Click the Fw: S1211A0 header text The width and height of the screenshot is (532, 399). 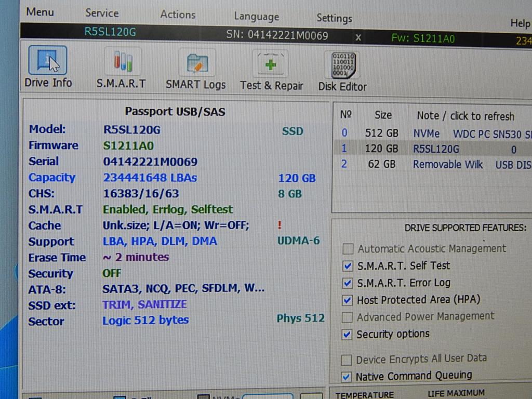click(423, 38)
